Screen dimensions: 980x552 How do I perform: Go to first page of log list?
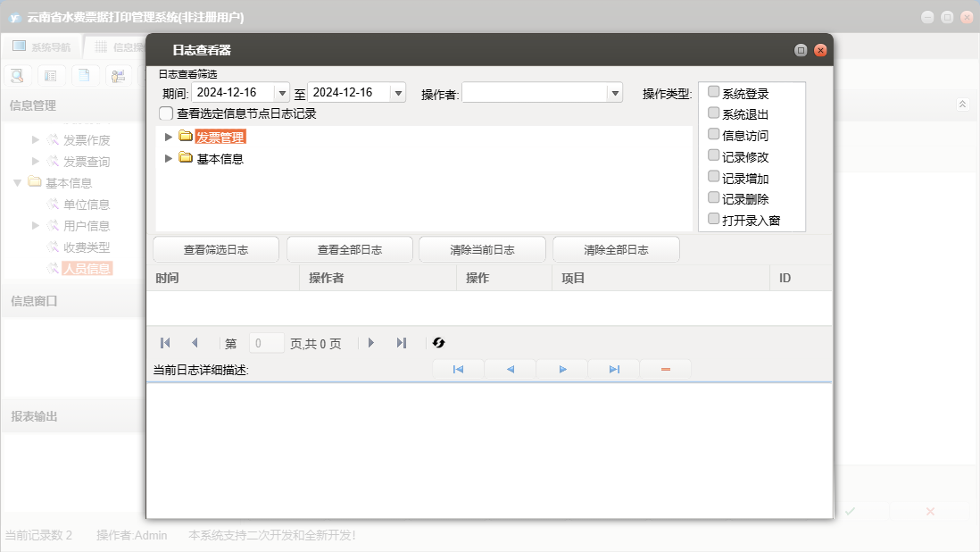pyautogui.click(x=165, y=343)
